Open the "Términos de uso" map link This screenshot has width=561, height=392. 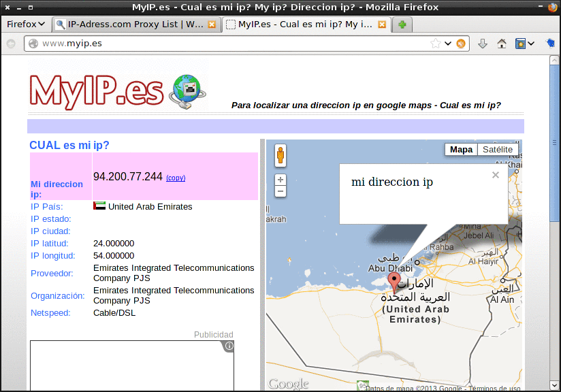494,389
